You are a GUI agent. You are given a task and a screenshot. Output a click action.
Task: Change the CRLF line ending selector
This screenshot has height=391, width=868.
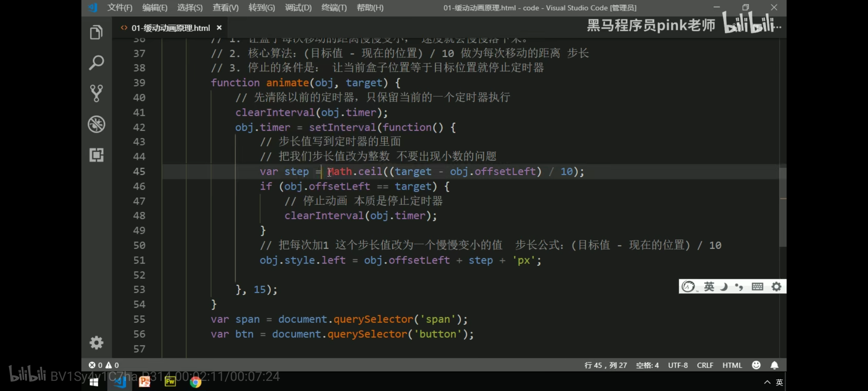tap(705, 365)
